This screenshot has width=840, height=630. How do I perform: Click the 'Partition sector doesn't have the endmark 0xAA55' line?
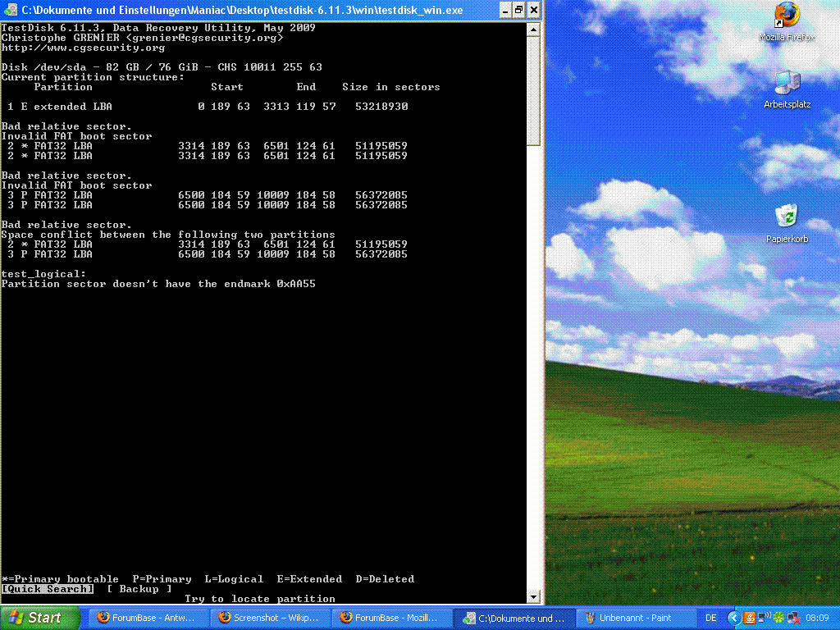point(158,284)
